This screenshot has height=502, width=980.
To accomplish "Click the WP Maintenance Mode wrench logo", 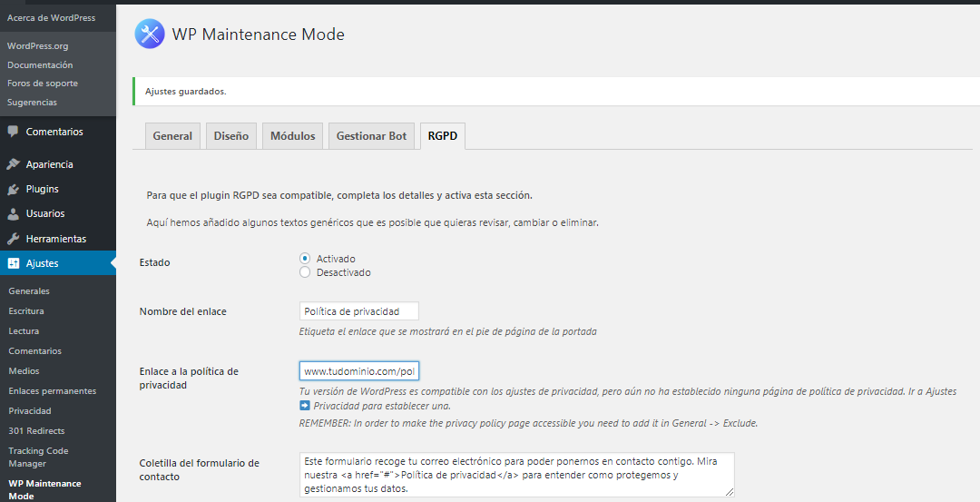I will click(x=150, y=34).
